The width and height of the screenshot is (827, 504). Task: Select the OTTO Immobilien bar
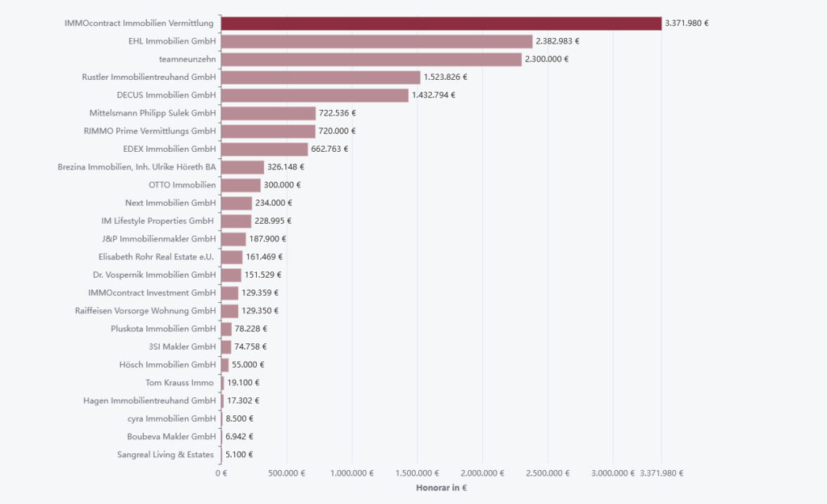[x=241, y=185]
